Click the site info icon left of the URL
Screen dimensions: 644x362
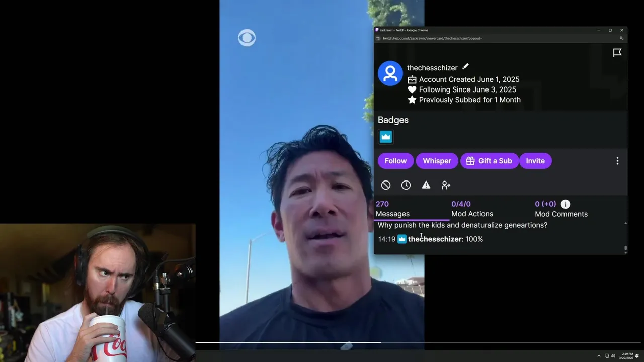(x=378, y=38)
